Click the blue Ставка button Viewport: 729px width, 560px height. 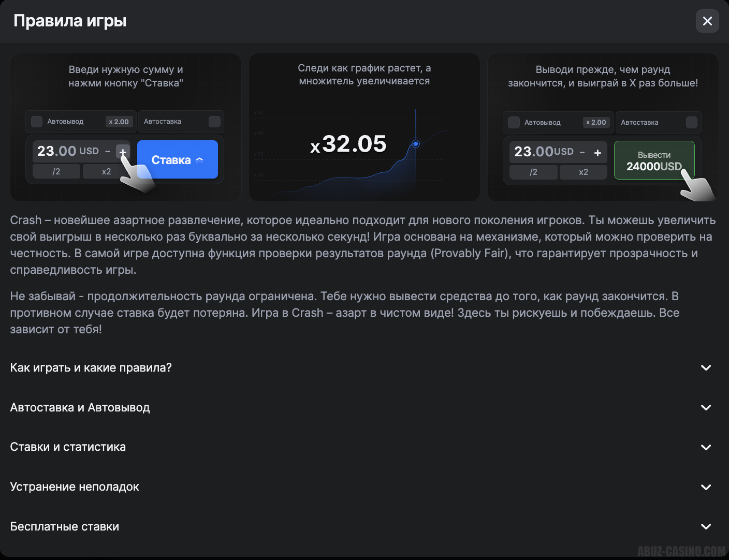point(177,160)
